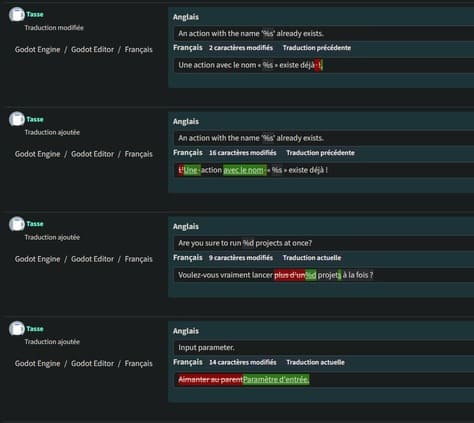Open Godot Editor link in the 14 caractères entry
The width and height of the screenshot is (474, 423).
tap(92, 364)
